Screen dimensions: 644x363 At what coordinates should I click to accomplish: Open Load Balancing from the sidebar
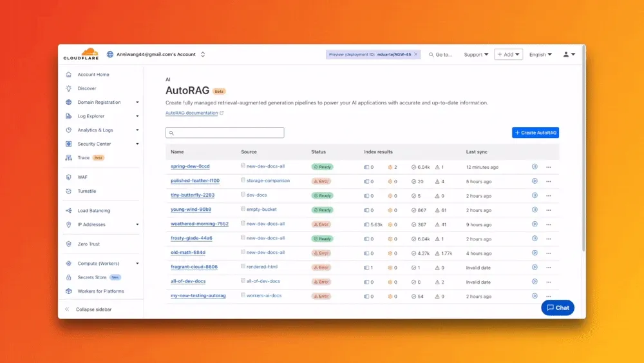tap(93, 211)
